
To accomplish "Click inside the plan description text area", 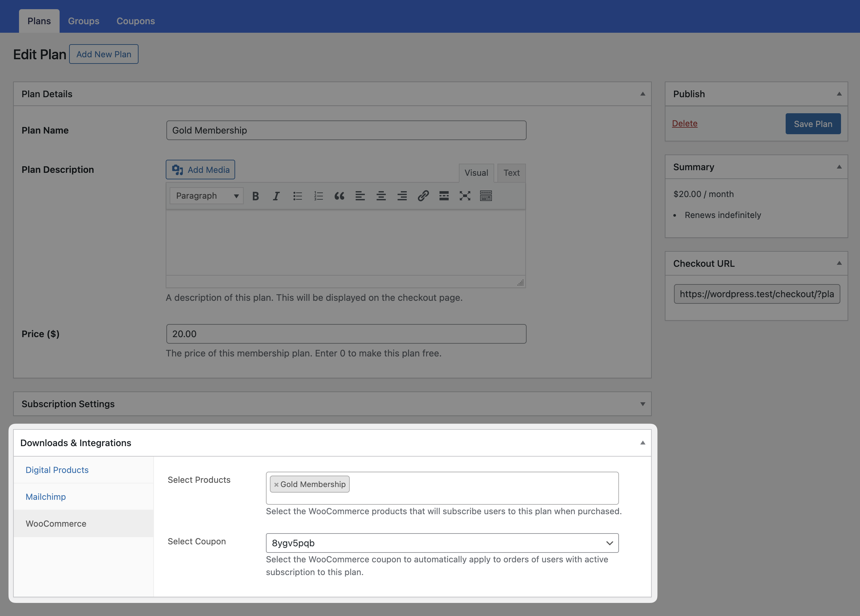I will [346, 243].
